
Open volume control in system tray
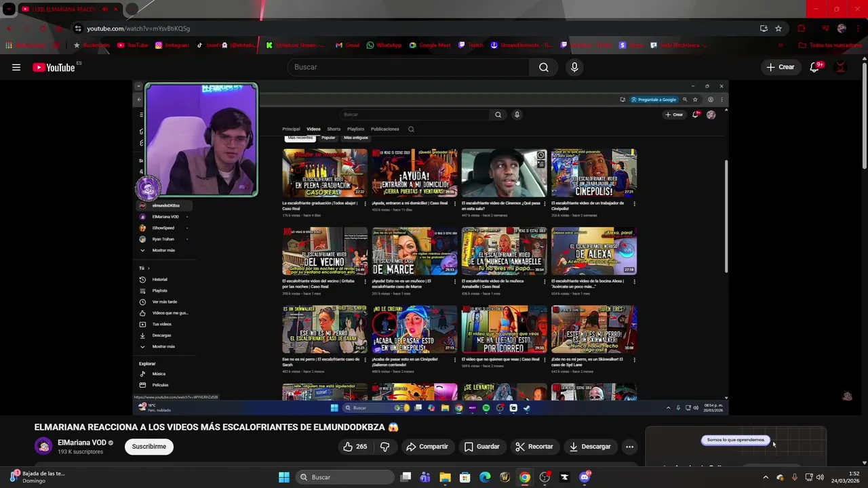point(820,477)
